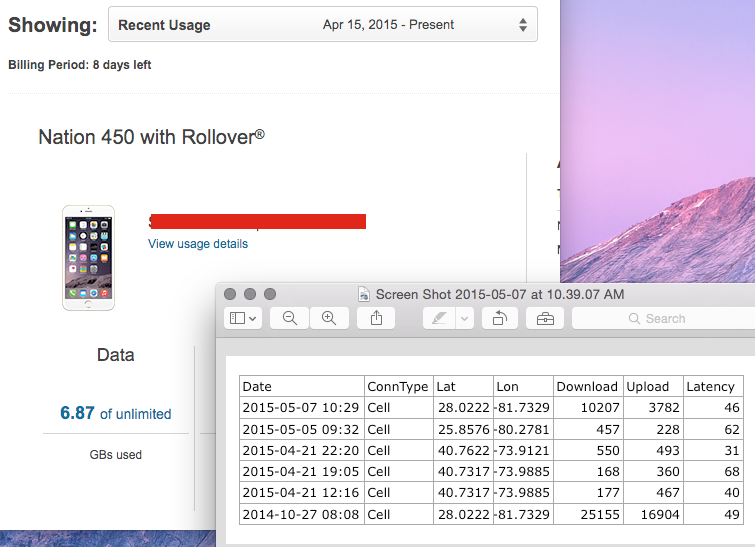Open sidebar view menu in Preview
The width and height of the screenshot is (755, 547).
pyautogui.click(x=243, y=318)
